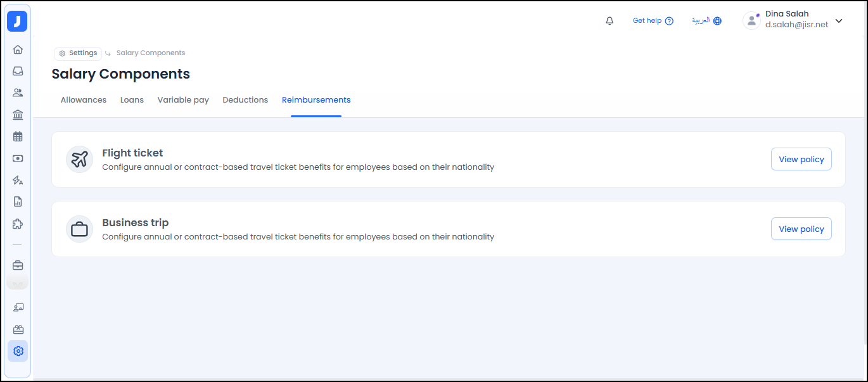Click the Jisr logo in the sidebar

click(x=17, y=22)
